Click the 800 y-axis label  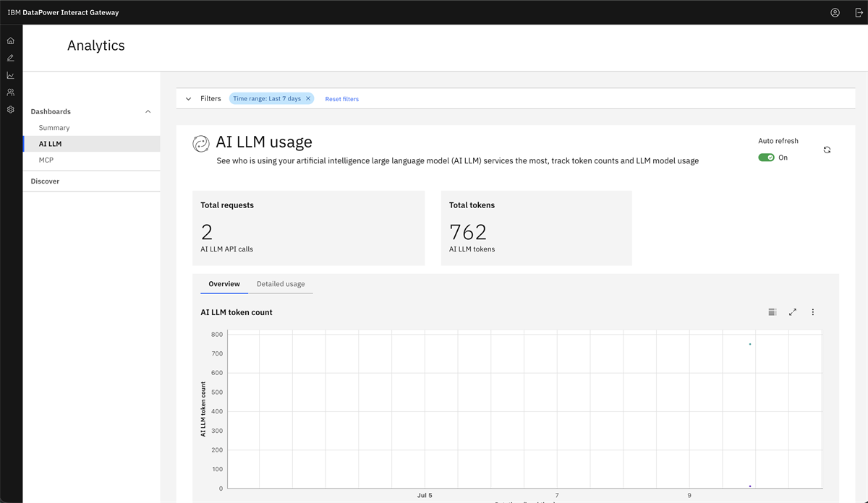coord(217,335)
